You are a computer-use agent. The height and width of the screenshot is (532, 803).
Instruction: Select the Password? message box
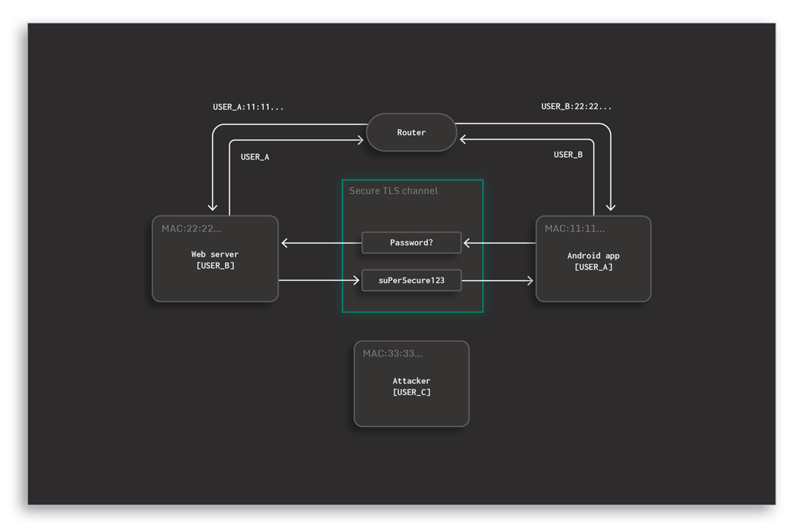tap(411, 243)
